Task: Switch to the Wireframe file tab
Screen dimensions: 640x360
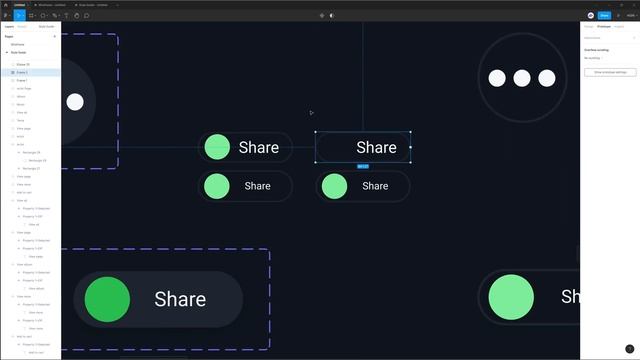Action: coord(51,5)
